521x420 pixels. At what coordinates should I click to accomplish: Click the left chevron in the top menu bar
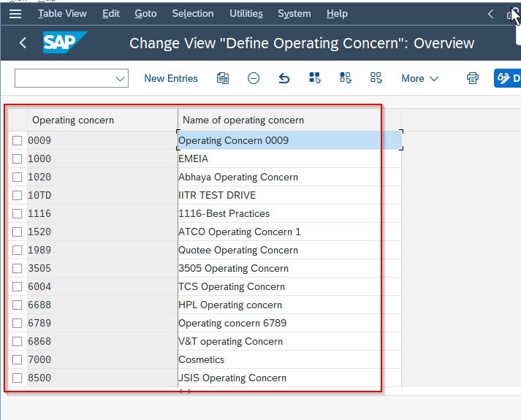[x=490, y=14]
